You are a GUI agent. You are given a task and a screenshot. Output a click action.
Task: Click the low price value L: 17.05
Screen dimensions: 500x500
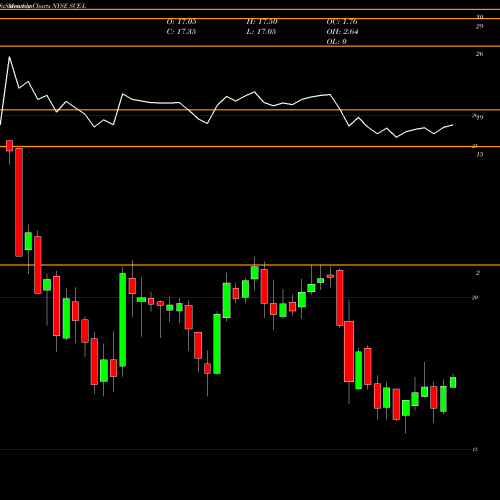261,32
